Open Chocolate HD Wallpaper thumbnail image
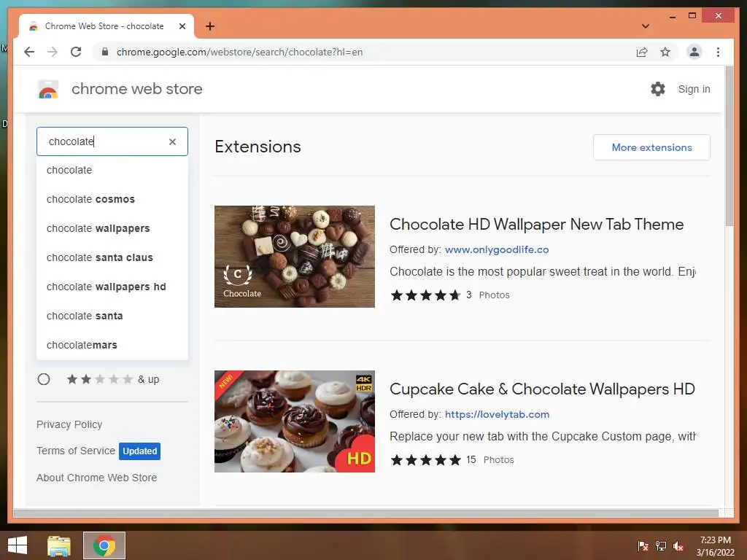Viewport: 747px width, 560px height. click(x=295, y=257)
